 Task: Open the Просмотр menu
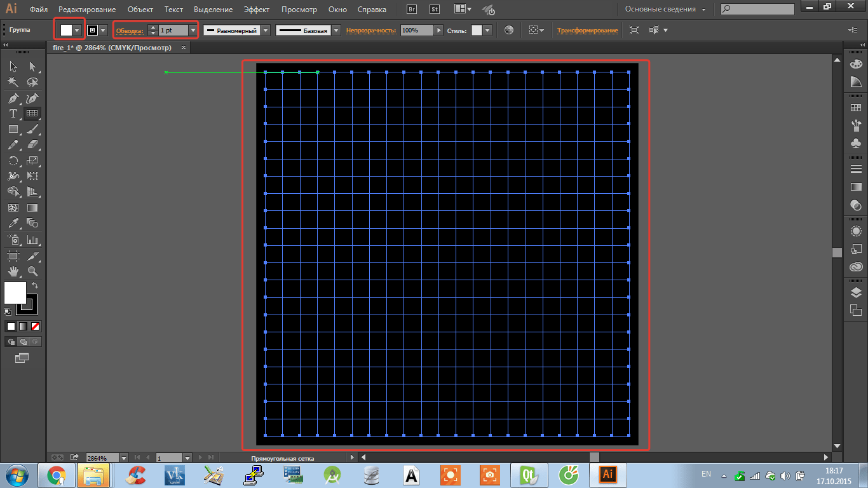[299, 10]
